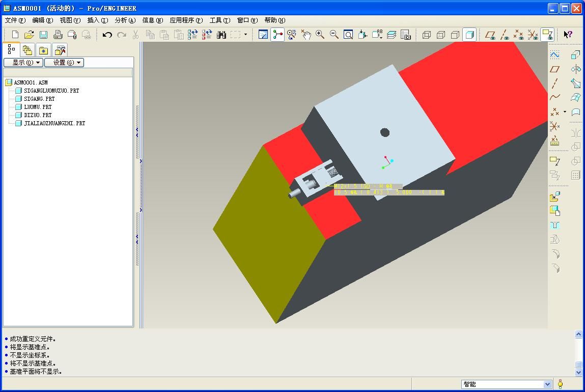Viewport: 585px width, 392px height.
Task: Open the 设置 dropdown in model tree
Action: tap(64, 63)
